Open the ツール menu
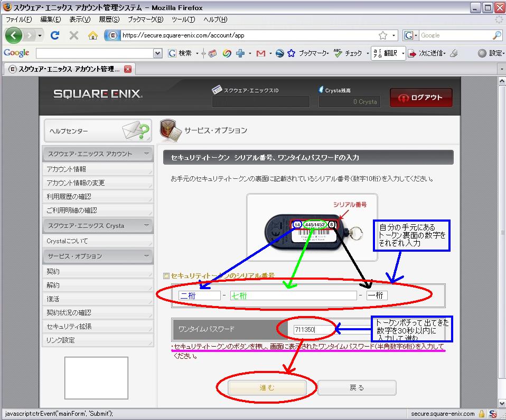This screenshot has height=420, width=506. click(x=183, y=20)
